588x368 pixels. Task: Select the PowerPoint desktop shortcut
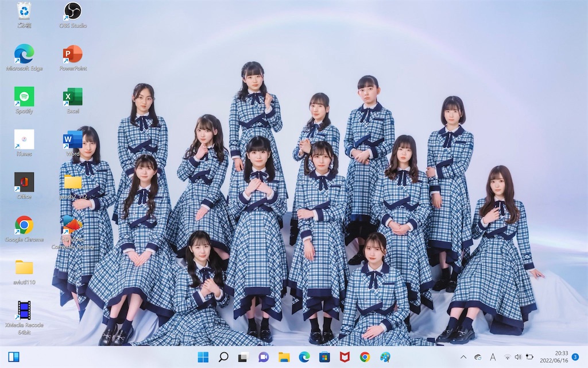click(x=73, y=58)
